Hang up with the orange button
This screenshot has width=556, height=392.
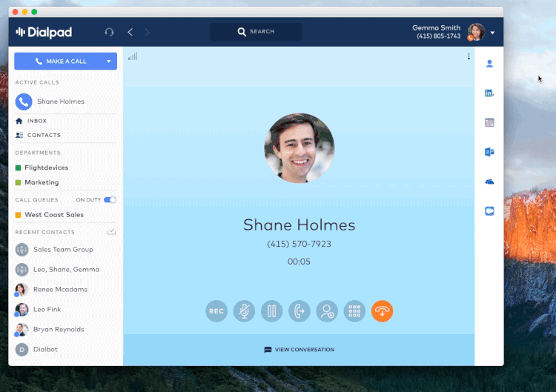382,311
